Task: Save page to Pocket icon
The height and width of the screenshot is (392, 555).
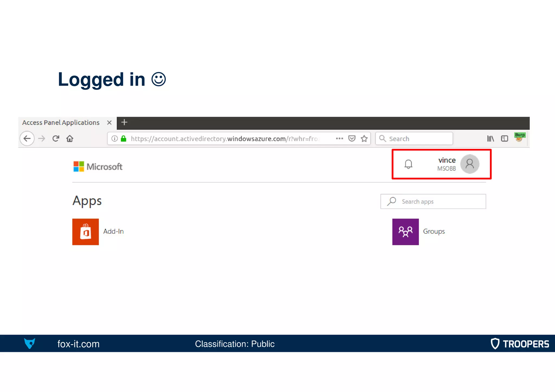Action: coord(352,139)
